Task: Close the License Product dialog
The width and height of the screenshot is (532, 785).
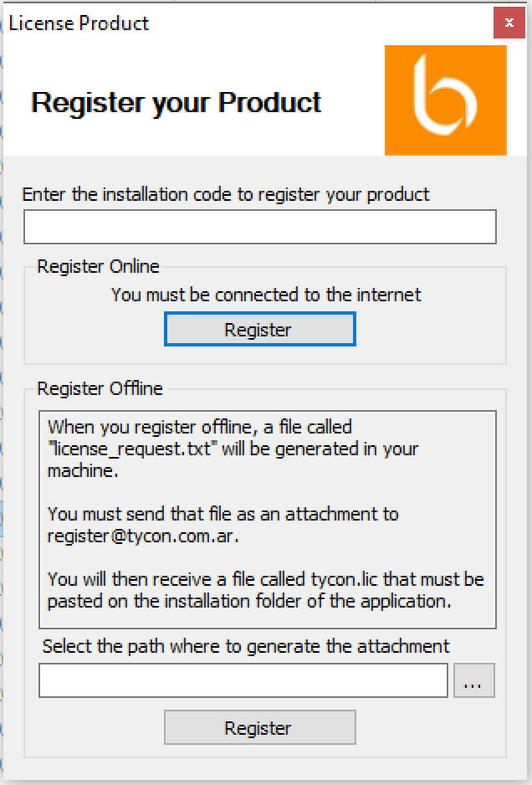Action: point(509,23)
